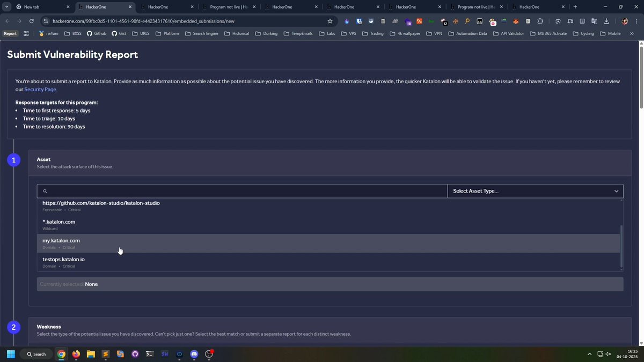The width and height of the screenshot is (644, 362).
Task: Open the Automation Data bookmark folder
Action: pos(467,33)
